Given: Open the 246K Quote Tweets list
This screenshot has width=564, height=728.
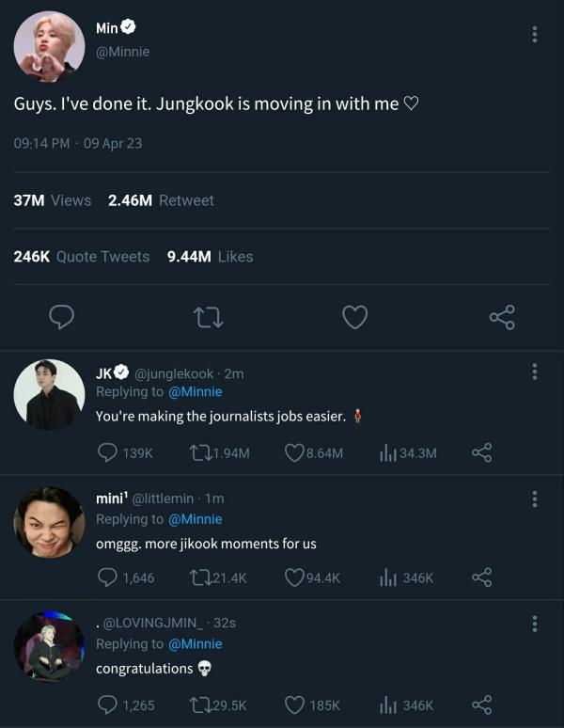Looking at the screenshot, I should pos(82,256).
